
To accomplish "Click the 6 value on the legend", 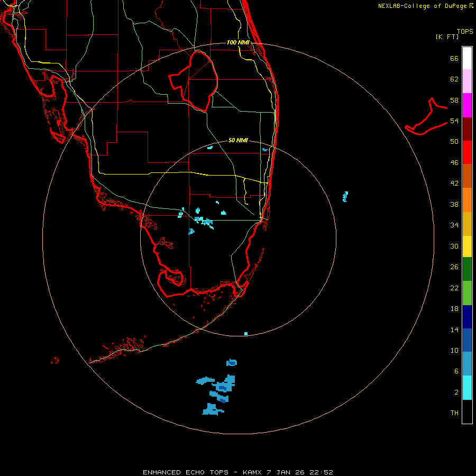I will (x=456, y=371).
